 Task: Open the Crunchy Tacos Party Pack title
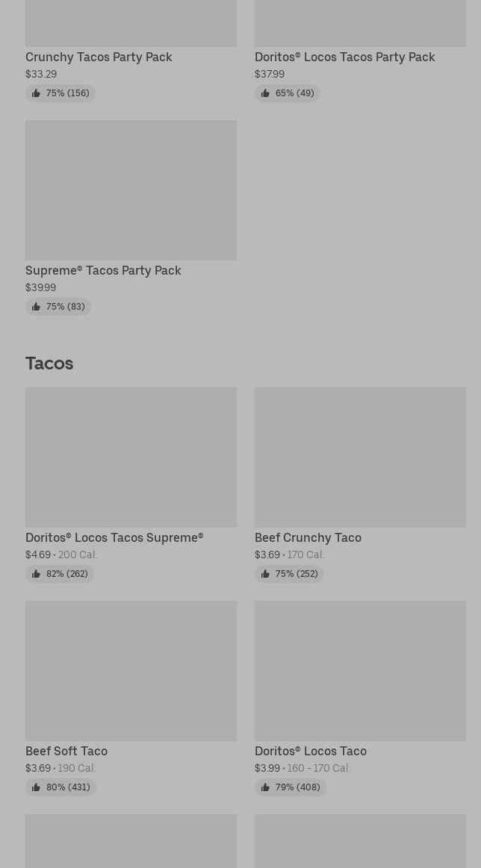click(x=99, y=57)
